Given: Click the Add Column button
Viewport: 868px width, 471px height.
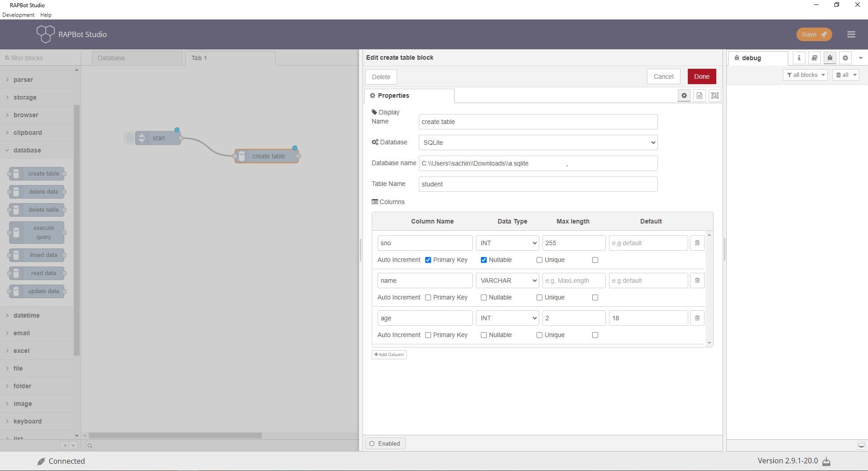Looking at the screenshot, I should (x=389, y=355).
